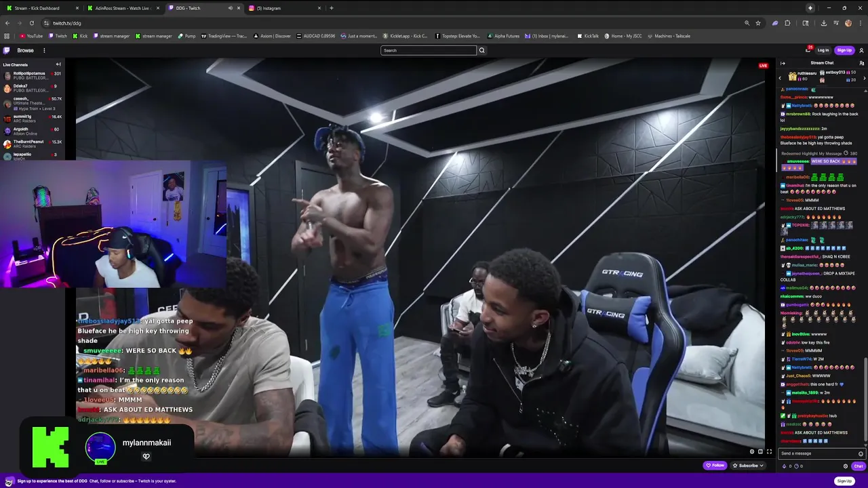
Task: Open the Home - My JSCC bookmark
Action: pyautogui.click(x=623, y=36)
